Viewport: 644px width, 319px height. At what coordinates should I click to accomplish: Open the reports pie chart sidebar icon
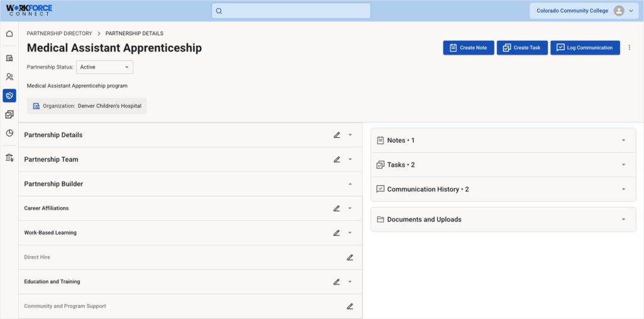tap(9, 133)
